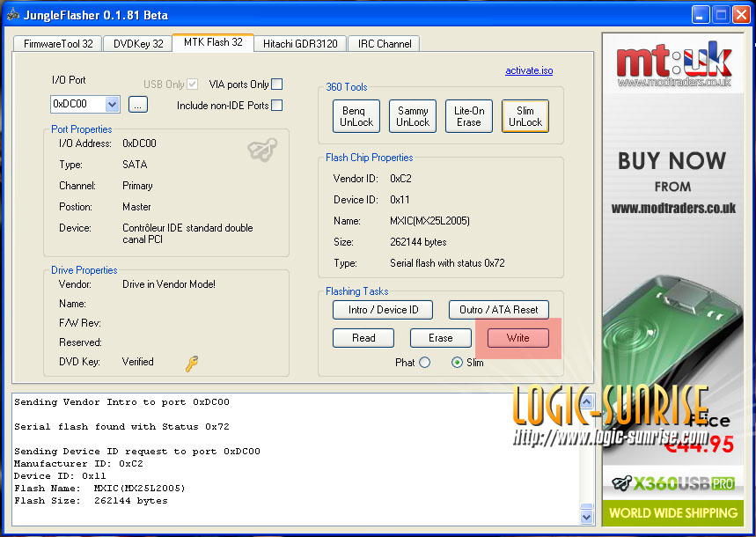Click log line 'Manufacturer ID: 0xC2'
Image resolution: width=756 pixels, height=537 pixels.
[x=78, y=464]
